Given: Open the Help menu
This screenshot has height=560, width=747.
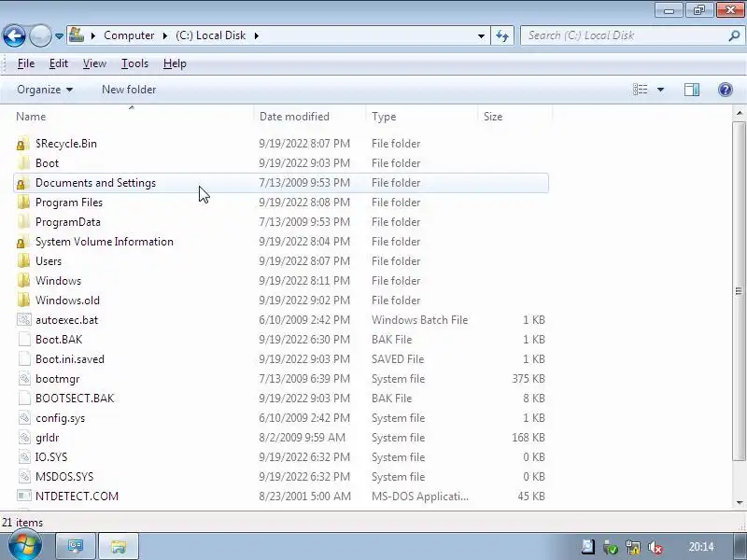Looking at the screenshot, I should pos(175,63).
